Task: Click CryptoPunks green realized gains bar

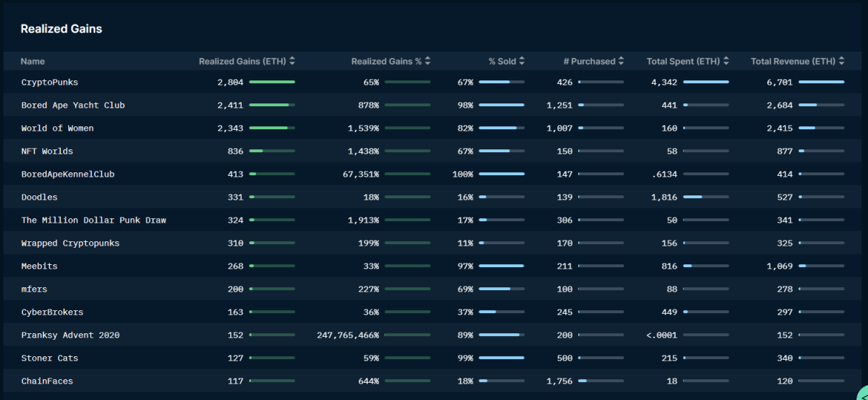Action: click(x=272, y=83)
